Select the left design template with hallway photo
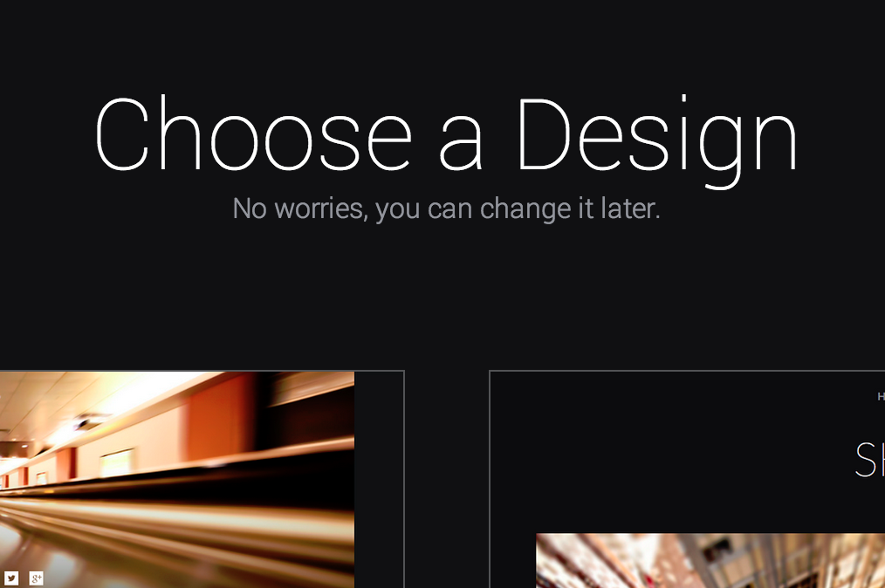Image resolution: width=885 pixels, height=588 pixels. coord(202,479)
